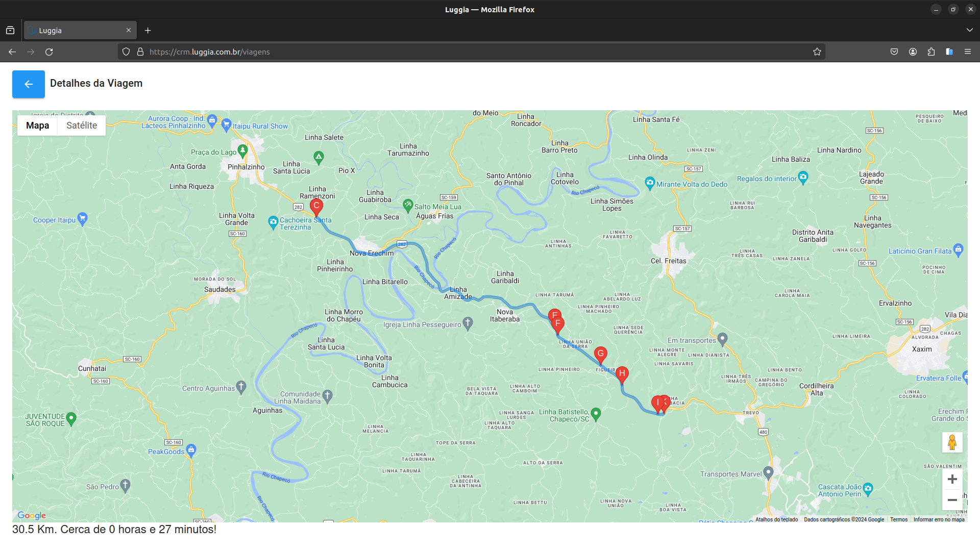Expand the list all tabs dropdown
The width and height of the screenshot is (980, 551).
969,30
